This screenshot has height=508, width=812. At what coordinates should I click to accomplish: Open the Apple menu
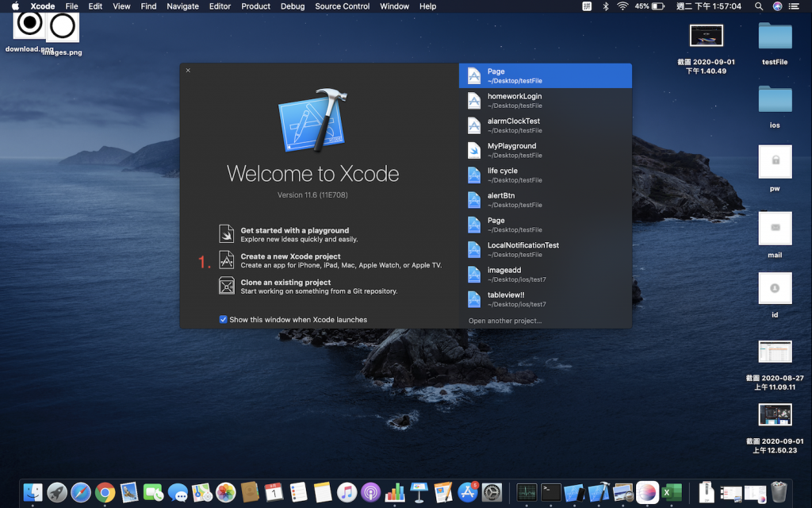tap(16, 6)
